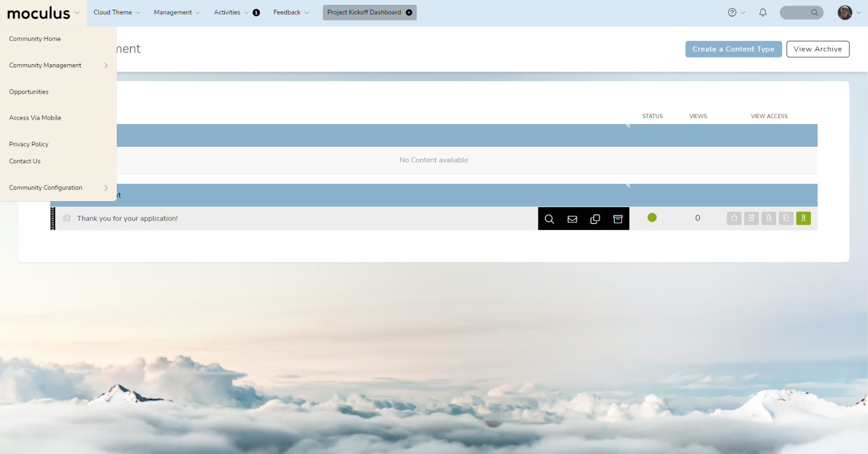Expand the dropdown arrow next to moculus logo
868x454 pixels.
[77, 13]
